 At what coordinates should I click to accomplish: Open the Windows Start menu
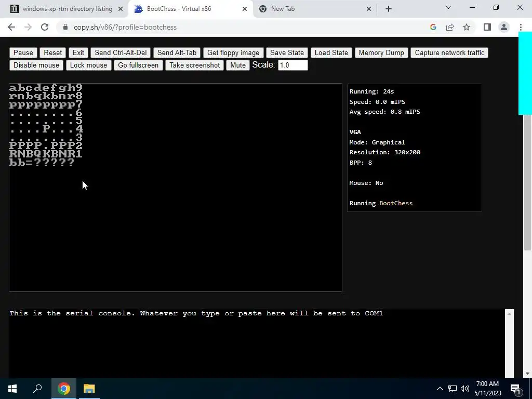click(x=13, y=389)
